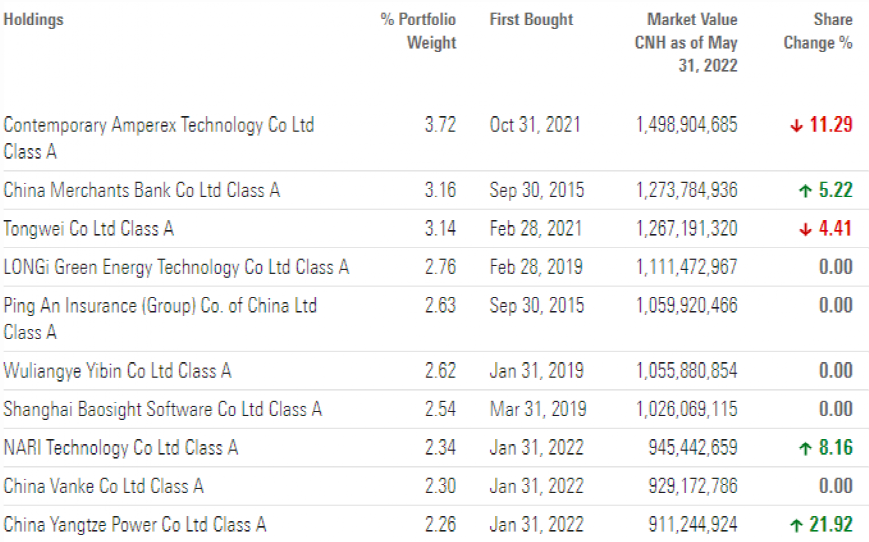The width and height of the screenshot is (869, 542).
Task: Open LONGi Green Energy Technology holding
Action: [176, 268]
